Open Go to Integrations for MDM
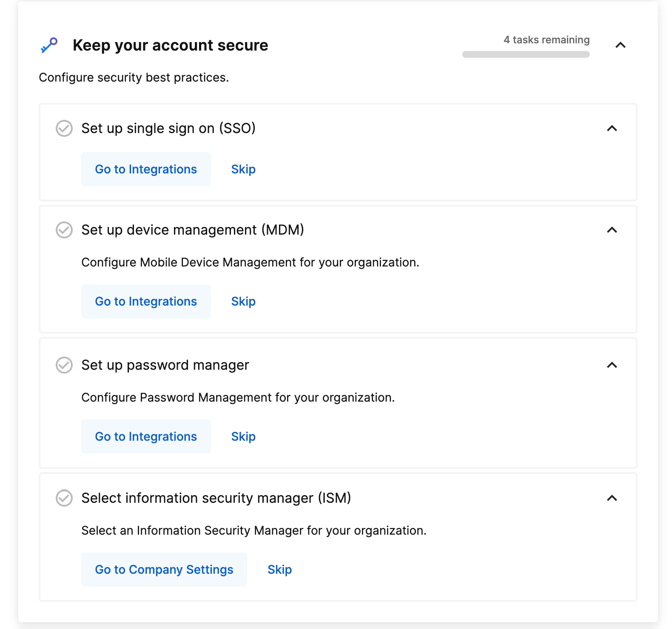Image resolution: width=672 pixels, height=629 pixels. pyautogui.click(x=146, y=301)
